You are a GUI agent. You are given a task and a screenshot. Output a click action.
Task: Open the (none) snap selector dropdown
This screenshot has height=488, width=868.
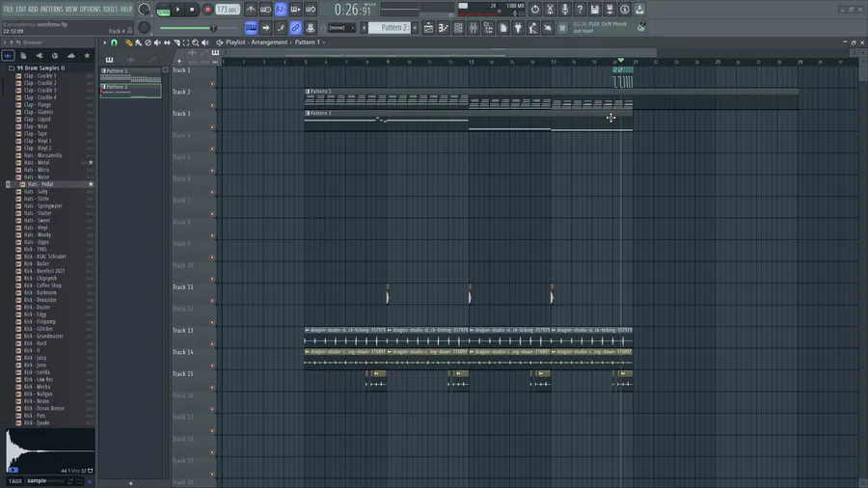point(341,28)
